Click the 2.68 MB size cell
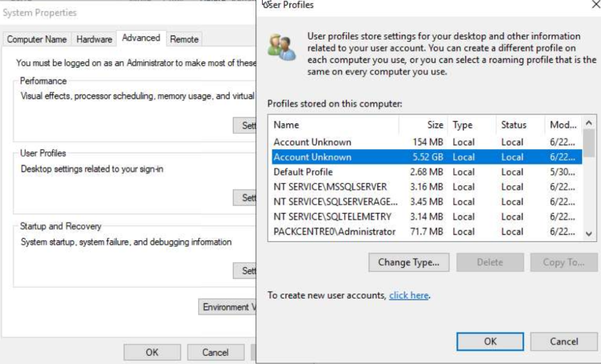 coord(426,172)
